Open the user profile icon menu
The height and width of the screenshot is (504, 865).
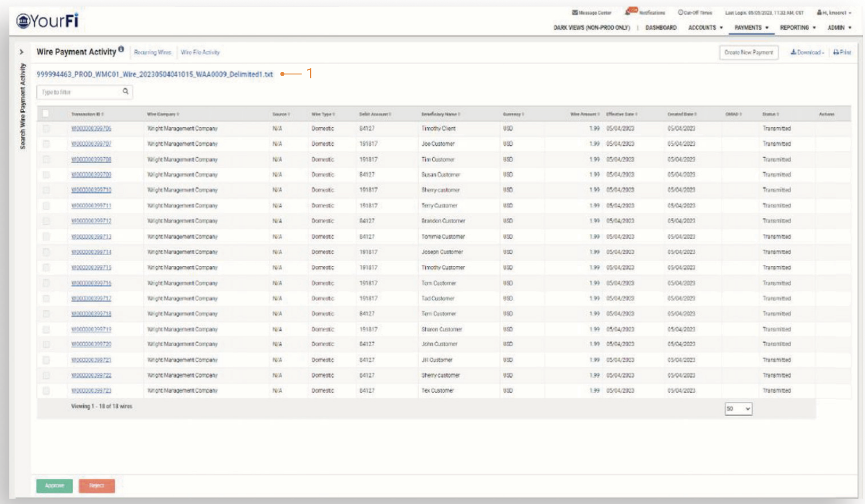click(819, 12)
